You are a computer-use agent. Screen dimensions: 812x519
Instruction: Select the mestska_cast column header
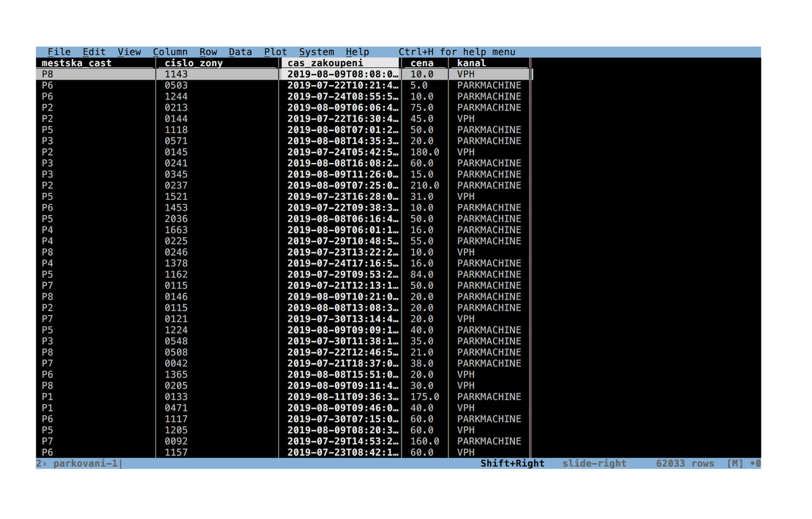[x=96, y=63]
